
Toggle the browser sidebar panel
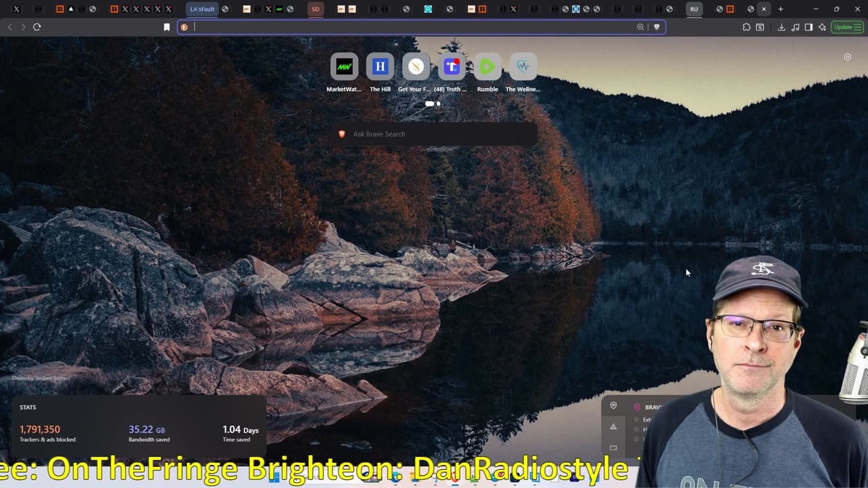tap(808, 27)
